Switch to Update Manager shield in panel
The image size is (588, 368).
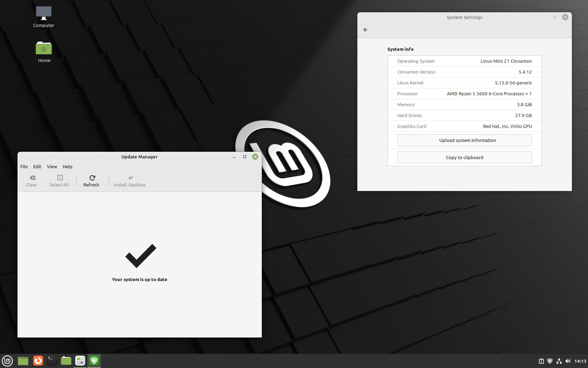click(94, 361)
